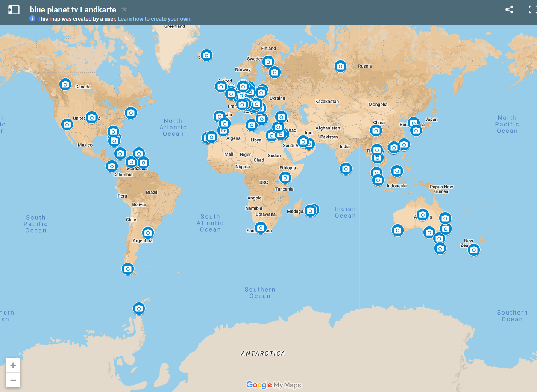Open 'Learn how to create your own' link
Screen dimensions: 537x392
(154, 19)
